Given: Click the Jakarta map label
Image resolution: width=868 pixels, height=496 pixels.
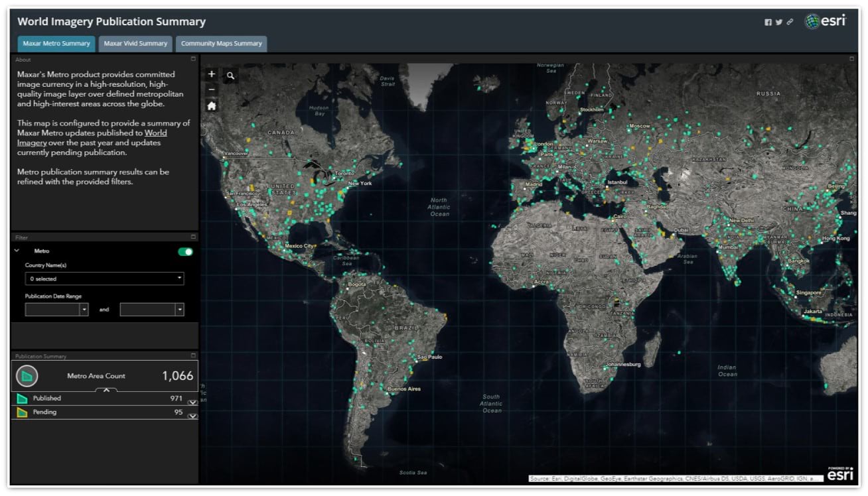Looking at the screenshot, I should tap(813, 312).
